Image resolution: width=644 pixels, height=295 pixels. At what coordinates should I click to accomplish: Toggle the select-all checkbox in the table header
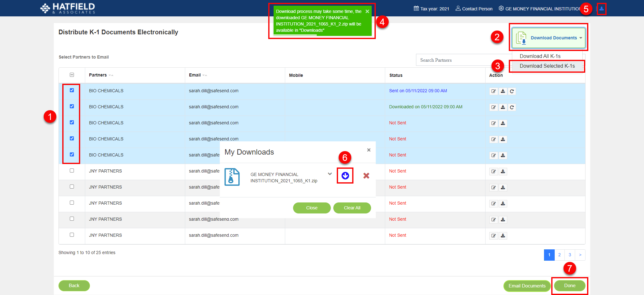72,75
